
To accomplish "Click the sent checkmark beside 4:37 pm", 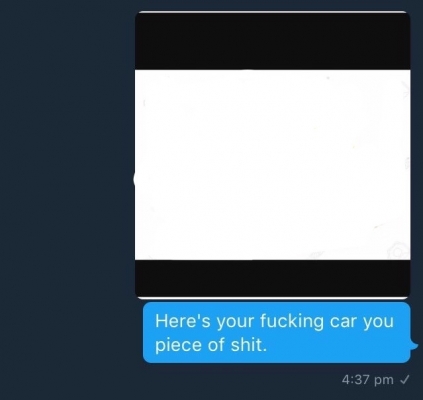I will pos(405,379).
